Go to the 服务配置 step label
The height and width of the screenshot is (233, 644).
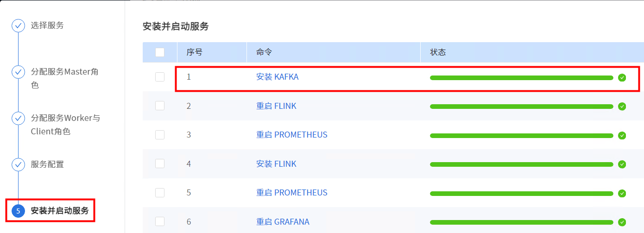coord(47,164)
